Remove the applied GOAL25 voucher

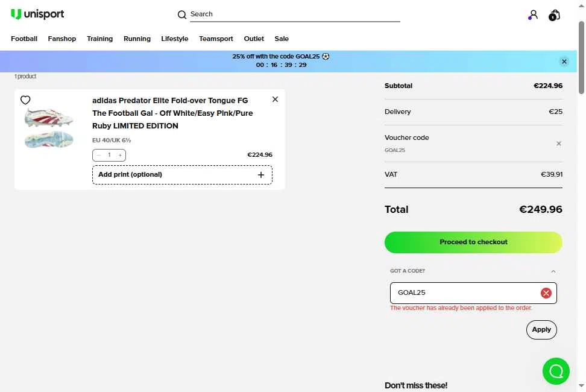click(x=559, y=144)
